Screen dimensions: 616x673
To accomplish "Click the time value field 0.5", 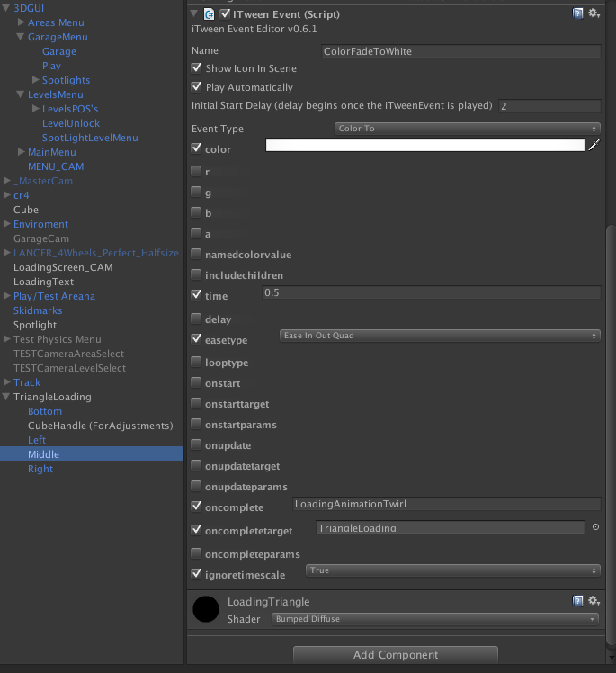I will (432, 292).
